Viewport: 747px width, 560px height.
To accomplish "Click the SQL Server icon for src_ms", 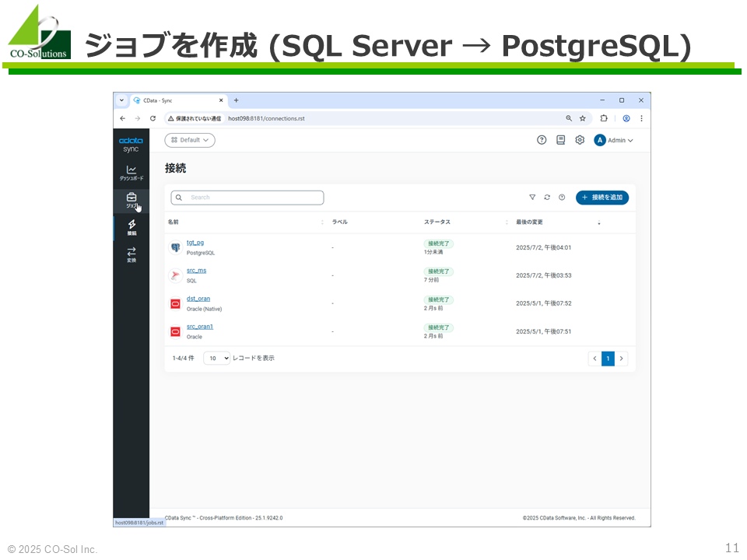I will tap(175, 275).
